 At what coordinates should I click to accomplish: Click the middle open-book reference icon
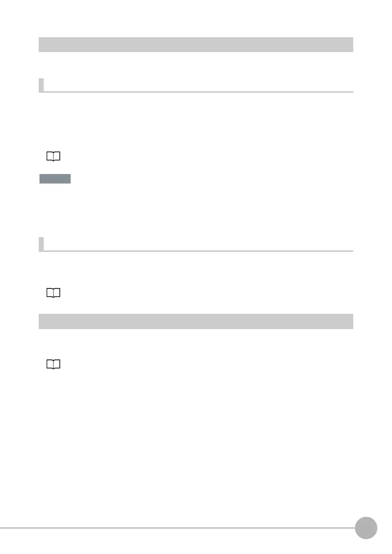coord(54,293)
